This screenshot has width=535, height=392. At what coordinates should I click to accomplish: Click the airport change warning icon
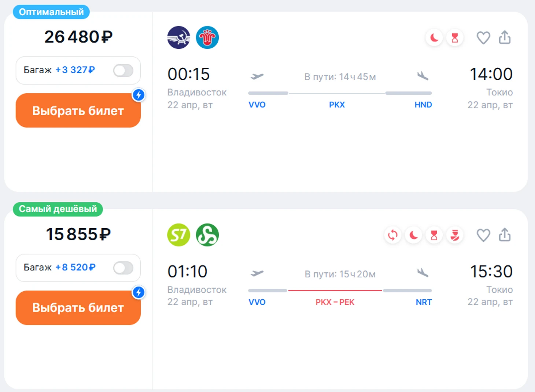(x=392, y=235)
